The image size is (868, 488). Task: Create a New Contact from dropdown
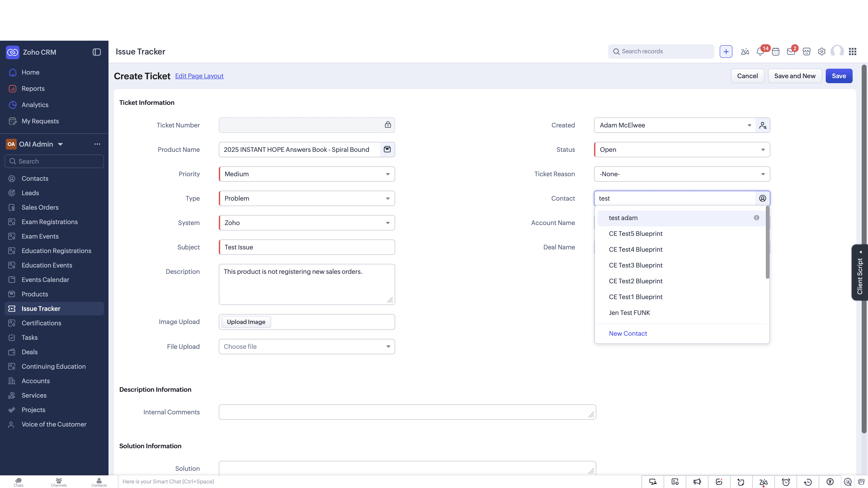(628, 333)
